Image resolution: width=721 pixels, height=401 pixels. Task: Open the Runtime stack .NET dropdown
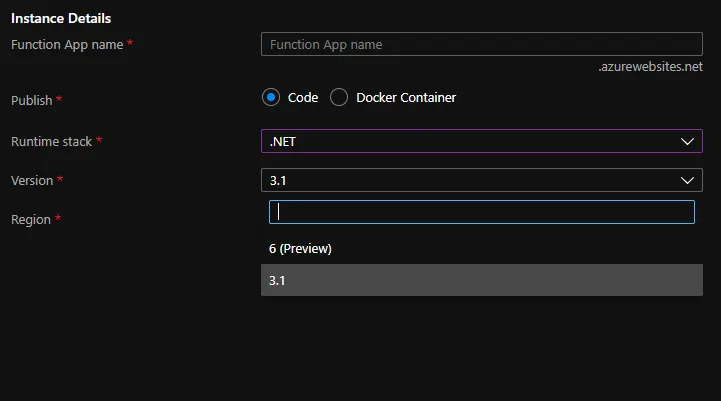pyautogui.click(x=470, y=142)
